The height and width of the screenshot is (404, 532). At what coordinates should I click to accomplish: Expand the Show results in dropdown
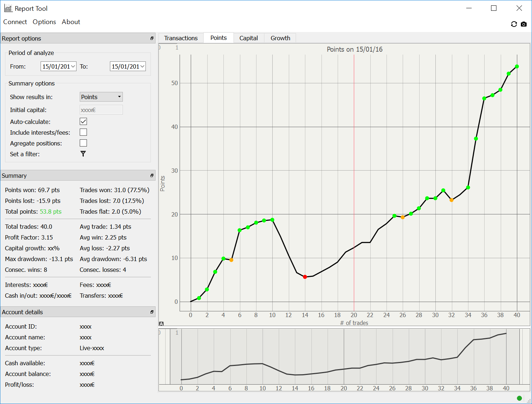click(x=101, y=97)
